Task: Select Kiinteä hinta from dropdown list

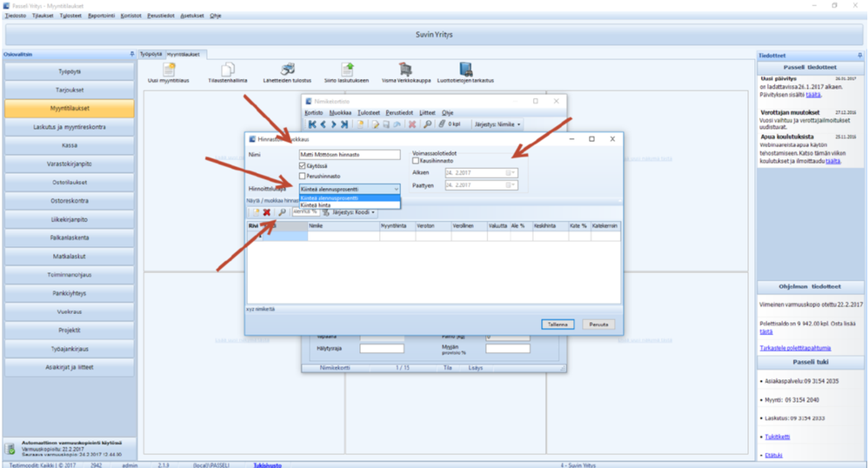Action: tap(350, 205)
